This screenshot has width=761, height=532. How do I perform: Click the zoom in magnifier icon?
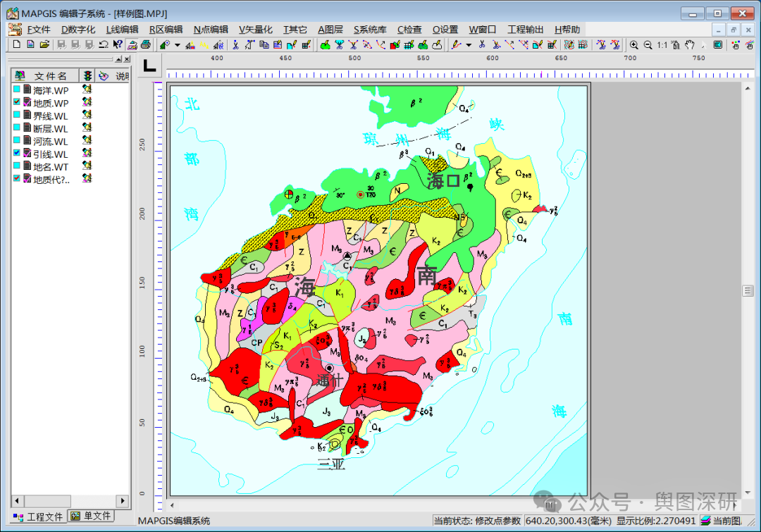[634, 44]
